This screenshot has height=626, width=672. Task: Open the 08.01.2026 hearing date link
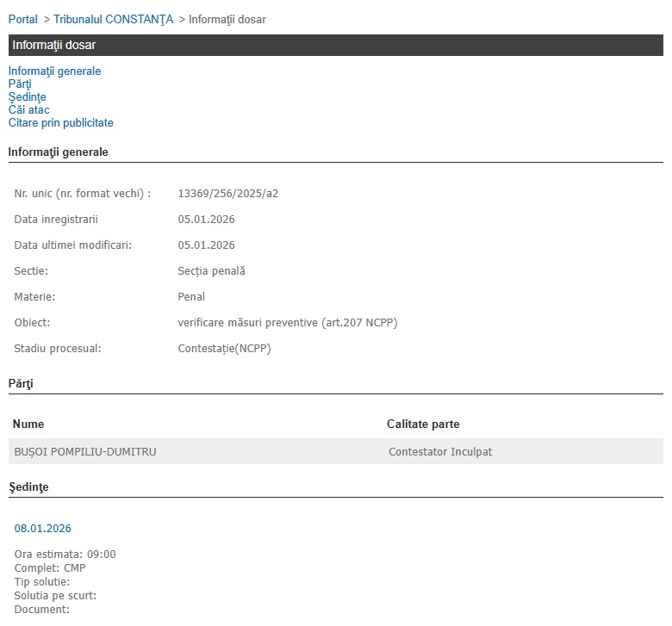coord(42,529)
